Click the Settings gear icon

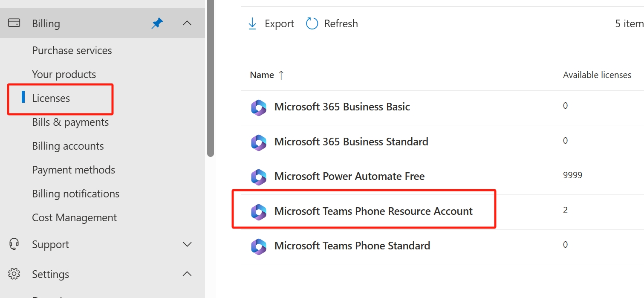coord(14,274)
